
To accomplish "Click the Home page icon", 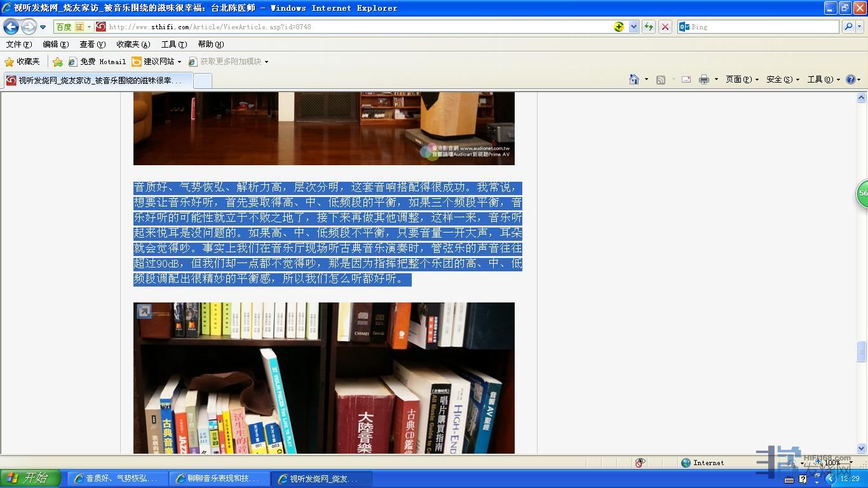I will tap(634, 79).
